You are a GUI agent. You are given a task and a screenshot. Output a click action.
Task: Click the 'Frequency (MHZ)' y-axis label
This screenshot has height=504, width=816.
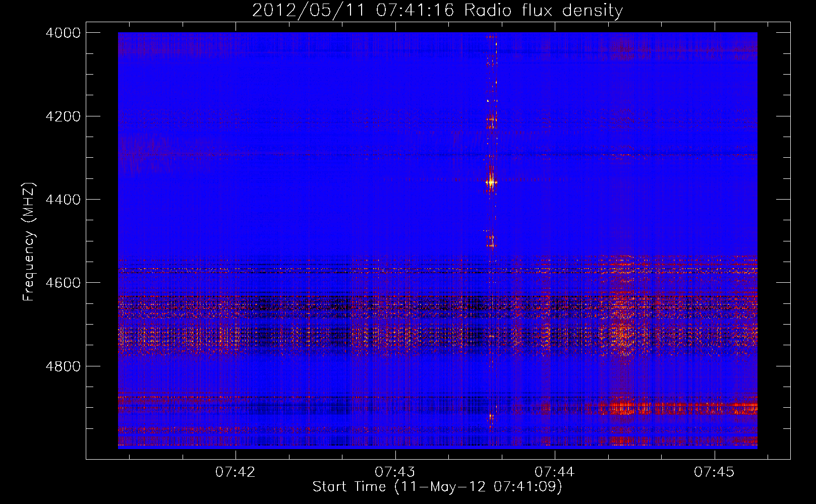29,242
